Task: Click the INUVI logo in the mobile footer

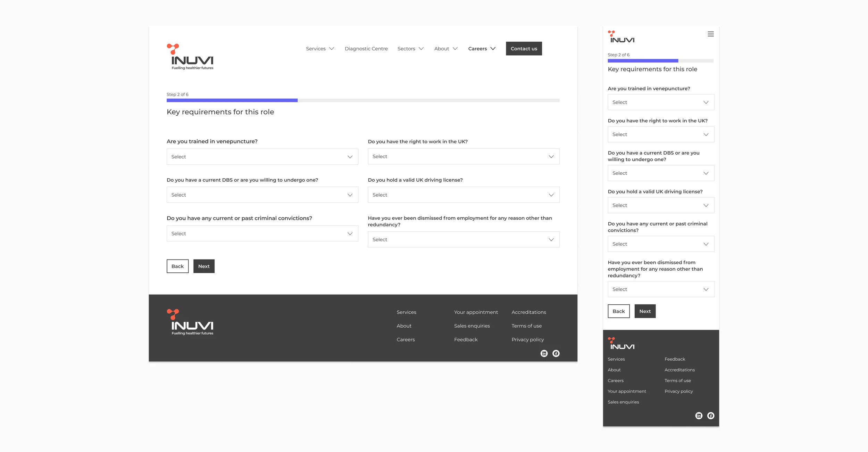Action: (621, 343)
